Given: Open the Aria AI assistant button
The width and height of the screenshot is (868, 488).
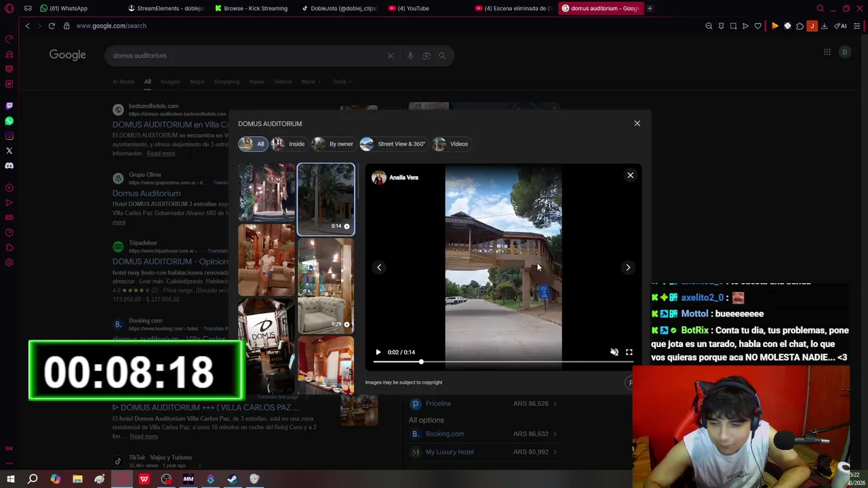Looking at the screenshot, I should [840, 26].
